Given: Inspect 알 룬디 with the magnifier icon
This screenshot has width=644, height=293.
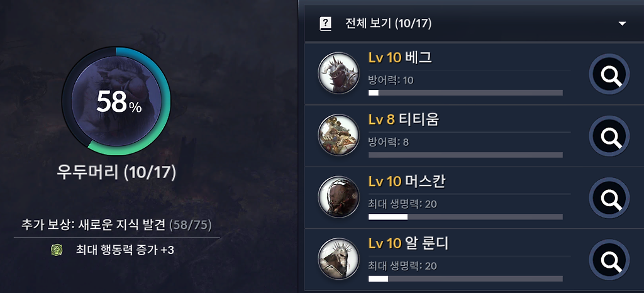Looking at the screenshot, I should click(x=609, y=260).
